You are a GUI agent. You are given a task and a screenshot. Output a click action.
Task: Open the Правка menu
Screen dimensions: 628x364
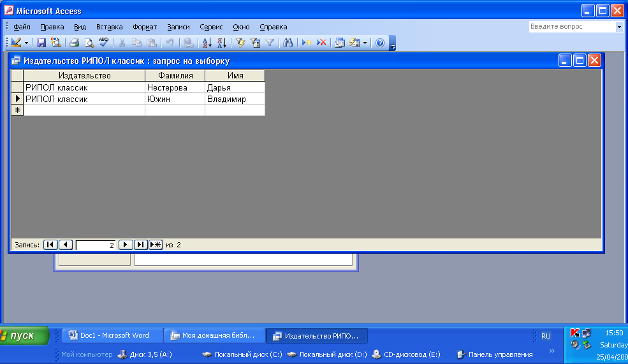click(x=52, y=27)
